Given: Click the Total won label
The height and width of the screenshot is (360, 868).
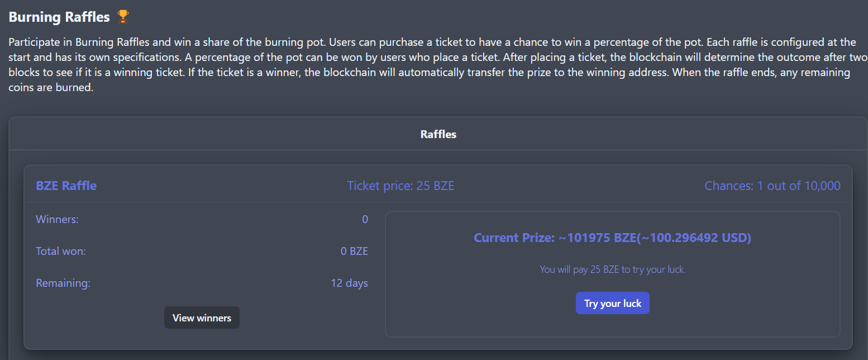Looking at the screenshot, I should coord(60,251).
